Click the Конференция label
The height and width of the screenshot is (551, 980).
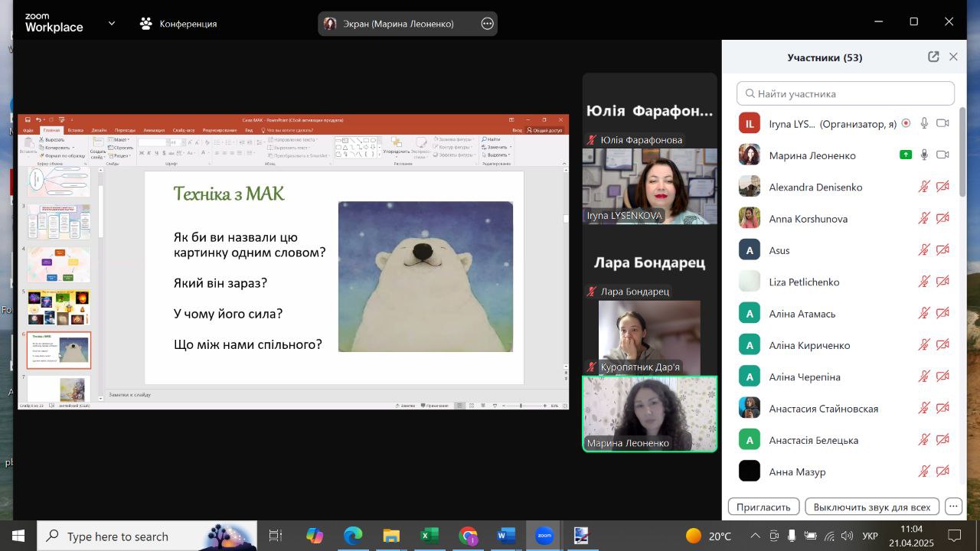pyautogui.click(x=188, y=24)
